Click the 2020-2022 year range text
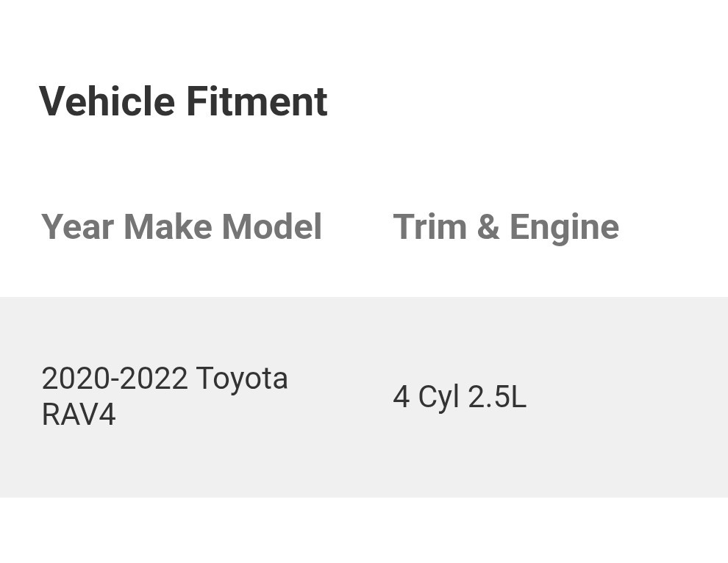This screenshot has width=728, height=563. tap(115, 379)
